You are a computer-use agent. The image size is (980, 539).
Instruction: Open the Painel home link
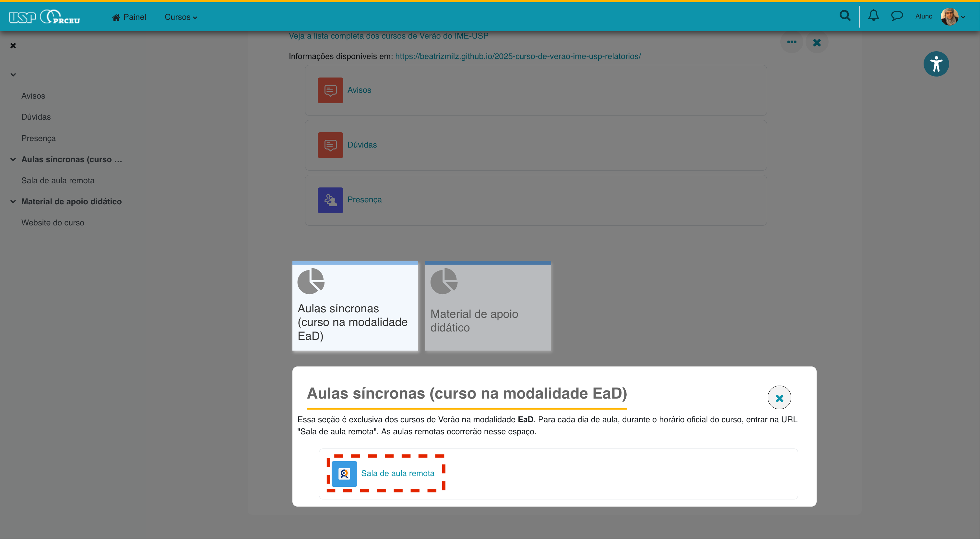tap(129, 17)
